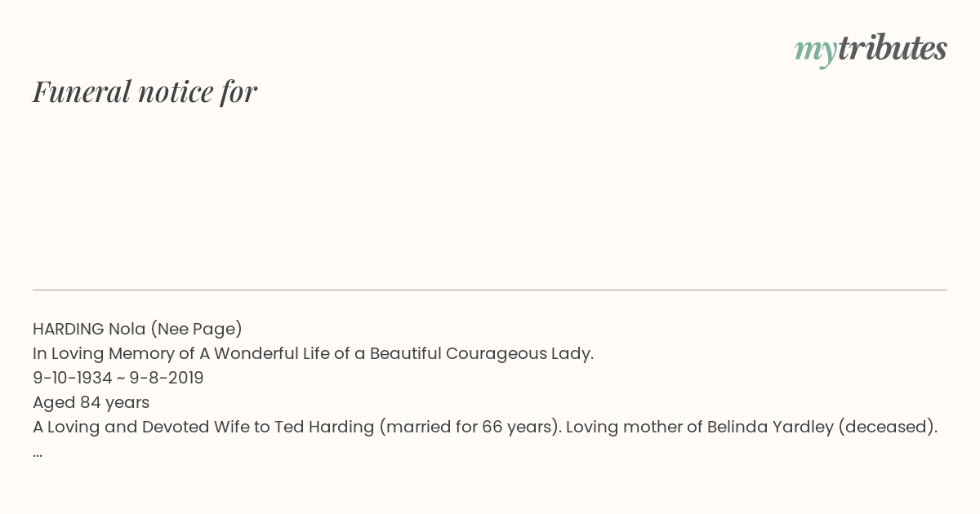Viewport: 980px width, 514px height.
Task: Select the "HARDING Nola (Nee Page)" name line
Action: pos(137,330)
